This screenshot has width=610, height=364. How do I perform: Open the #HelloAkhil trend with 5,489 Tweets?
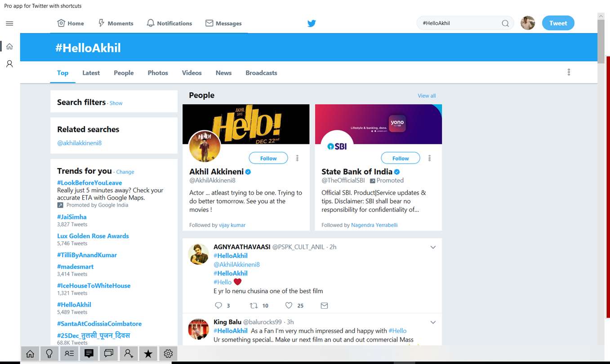pos(74,305)
